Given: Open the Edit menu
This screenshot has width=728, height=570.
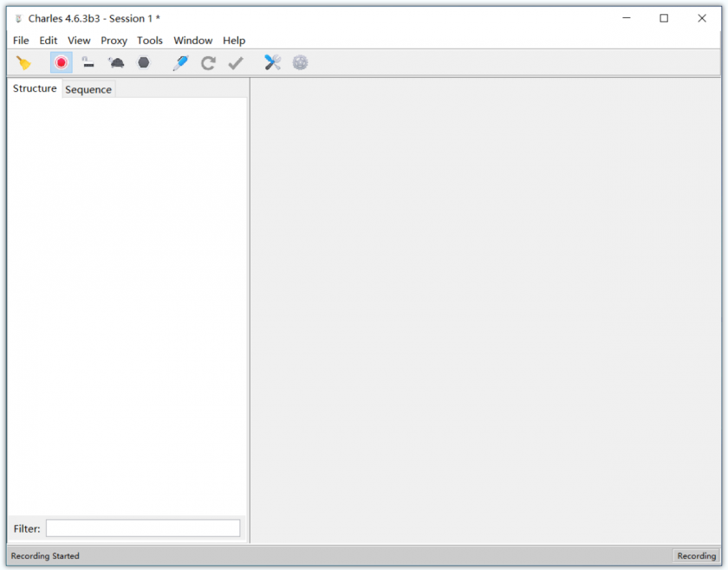Looking at the screenshot, I should point(49,41).
